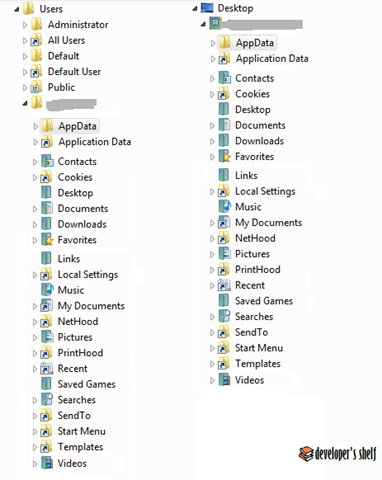
Task: Click the All Users shortcut folder icon
Action: tap(36, 40)
